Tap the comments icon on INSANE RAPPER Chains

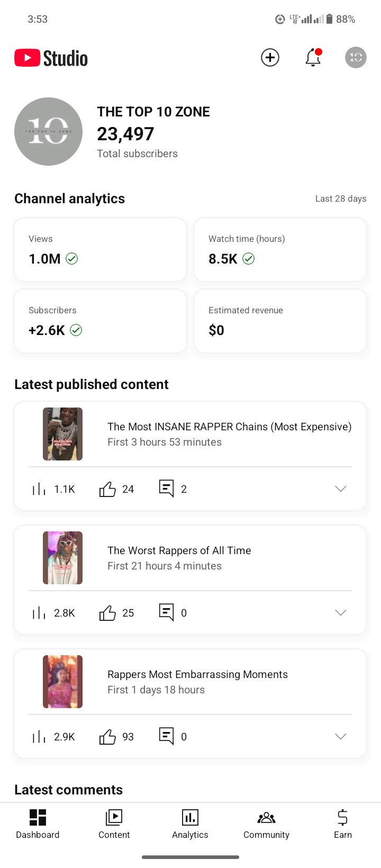167,488
